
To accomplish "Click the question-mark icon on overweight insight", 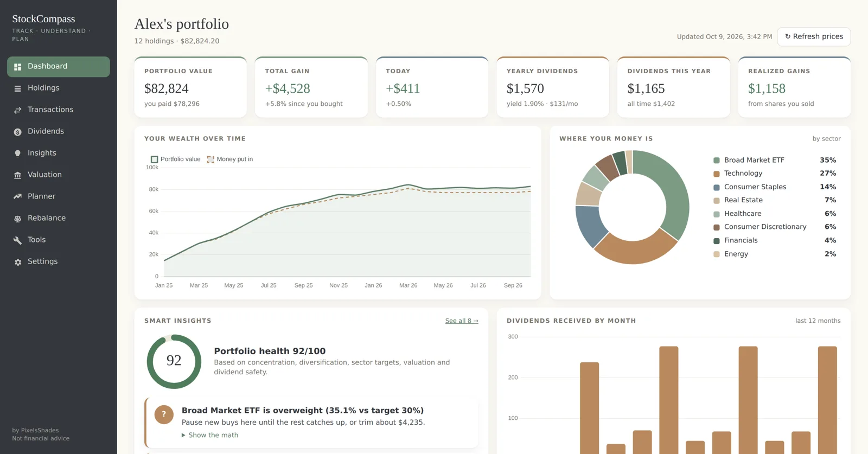I will 164,414.
